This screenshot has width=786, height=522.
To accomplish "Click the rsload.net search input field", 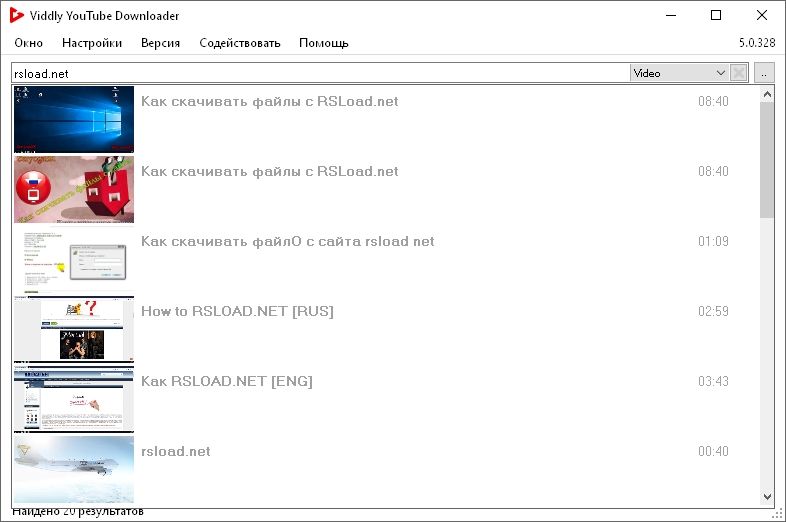I will click(x=320, y=73).
